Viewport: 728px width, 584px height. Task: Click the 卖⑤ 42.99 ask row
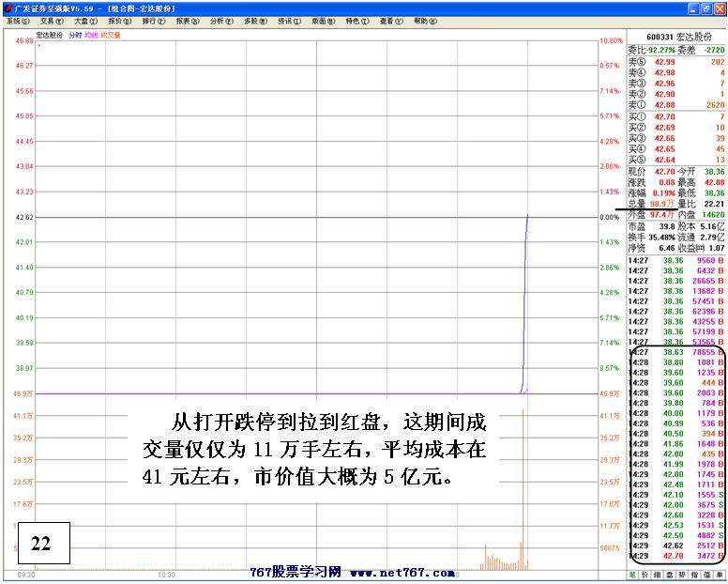[676, 62]
